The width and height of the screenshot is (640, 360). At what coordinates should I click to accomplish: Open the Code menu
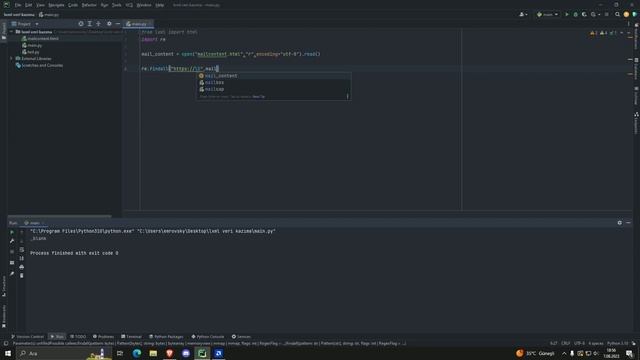click(73, 5)
